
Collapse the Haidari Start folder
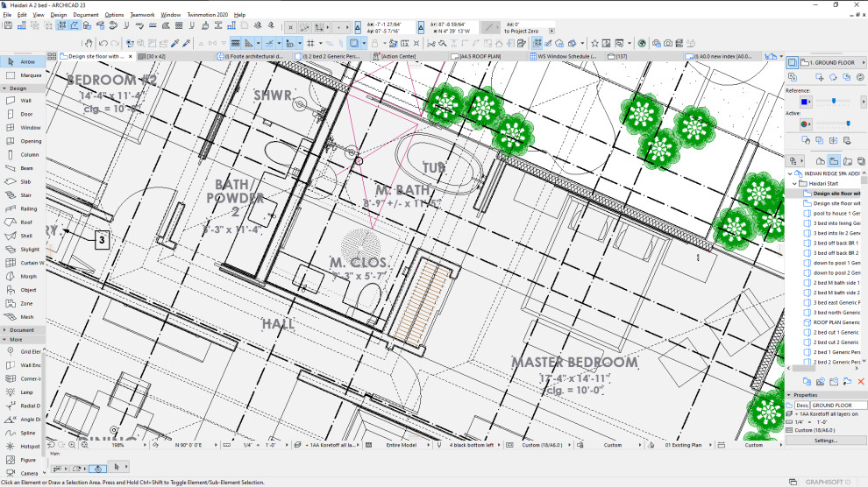(795, 184)
